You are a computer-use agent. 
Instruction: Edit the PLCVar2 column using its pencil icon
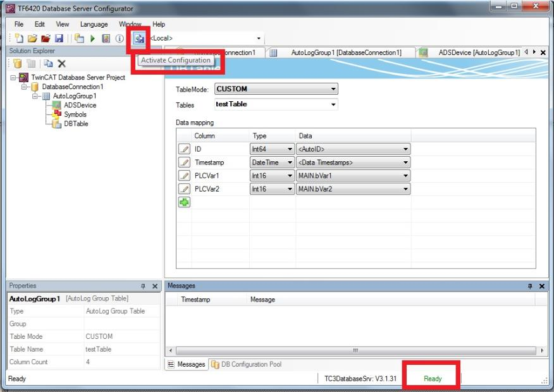[x=184, y=189]
